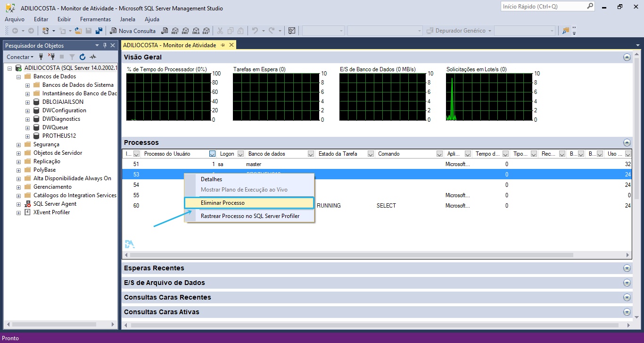The width and height of the screenshot is (644, 343).
Task: Click the Save All toolbar icon
Action: tap(99, 31)
